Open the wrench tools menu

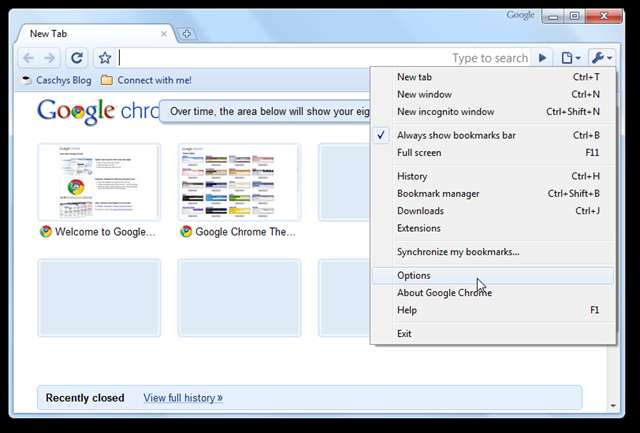point(602,58)
